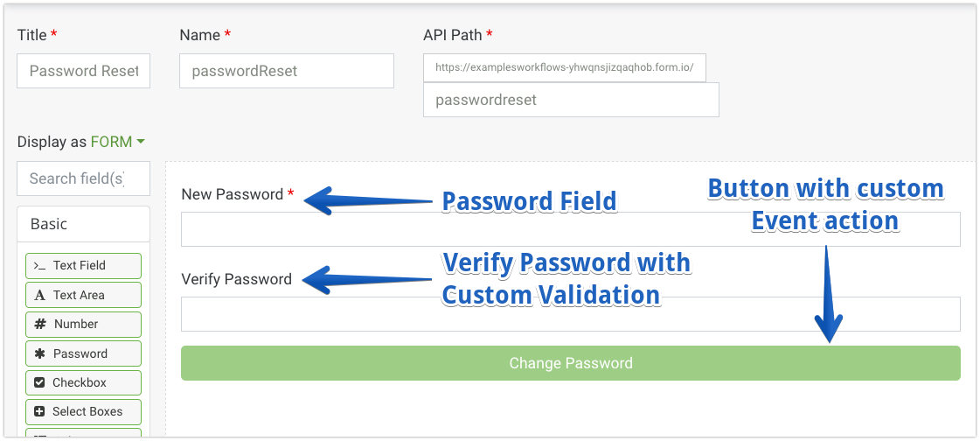Edit the API Path passwordreset field

[570, 100]
